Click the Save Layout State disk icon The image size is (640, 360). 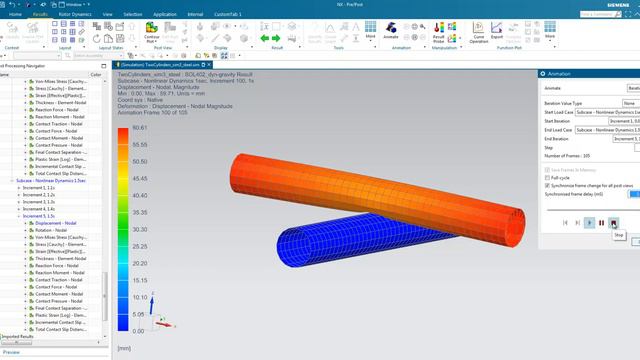point(120,38)
